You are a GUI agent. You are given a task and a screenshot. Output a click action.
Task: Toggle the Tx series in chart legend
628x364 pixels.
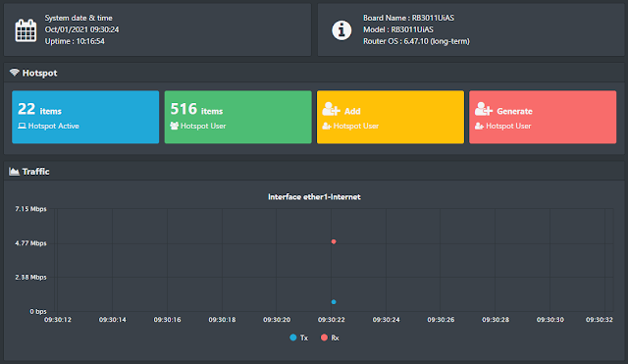[x=298, y=338]
